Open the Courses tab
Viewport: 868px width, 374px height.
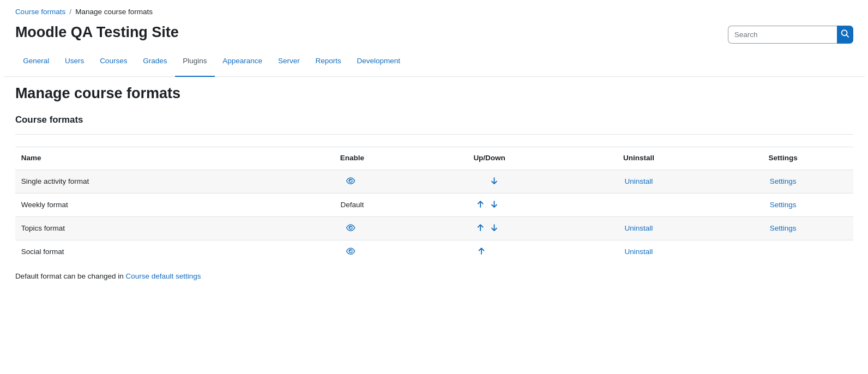tap(113, 61)
